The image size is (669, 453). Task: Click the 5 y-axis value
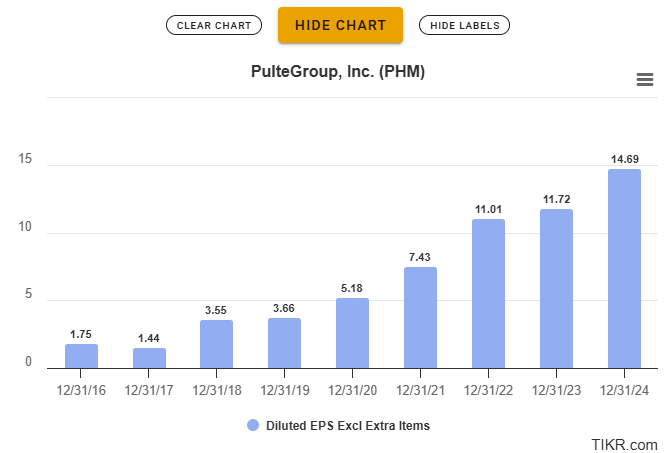[29, 293]
